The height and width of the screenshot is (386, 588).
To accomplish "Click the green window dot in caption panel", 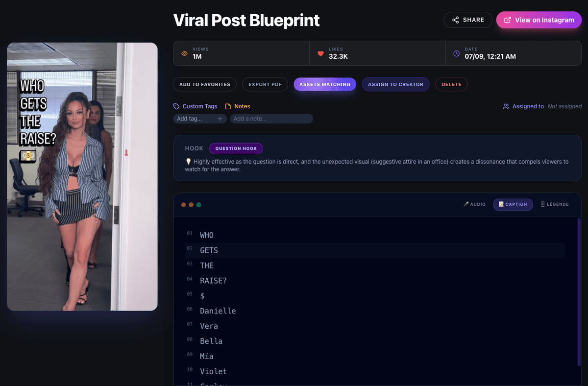I will pyautogui.click(x=198, y=205).
